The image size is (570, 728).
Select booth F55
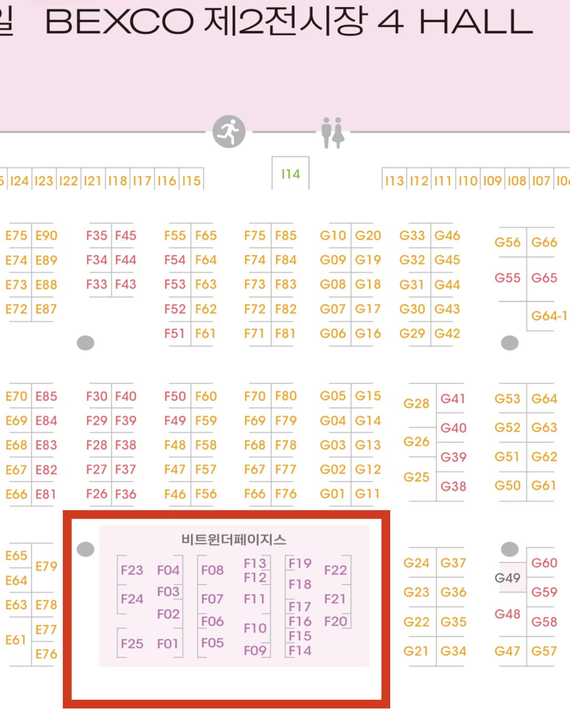(x=175, y=236)
